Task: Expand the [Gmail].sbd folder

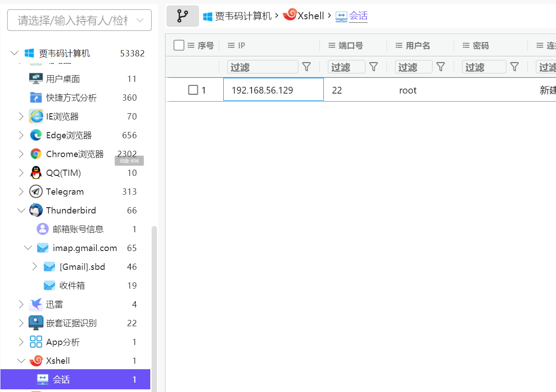Action: tap(35, 267)
